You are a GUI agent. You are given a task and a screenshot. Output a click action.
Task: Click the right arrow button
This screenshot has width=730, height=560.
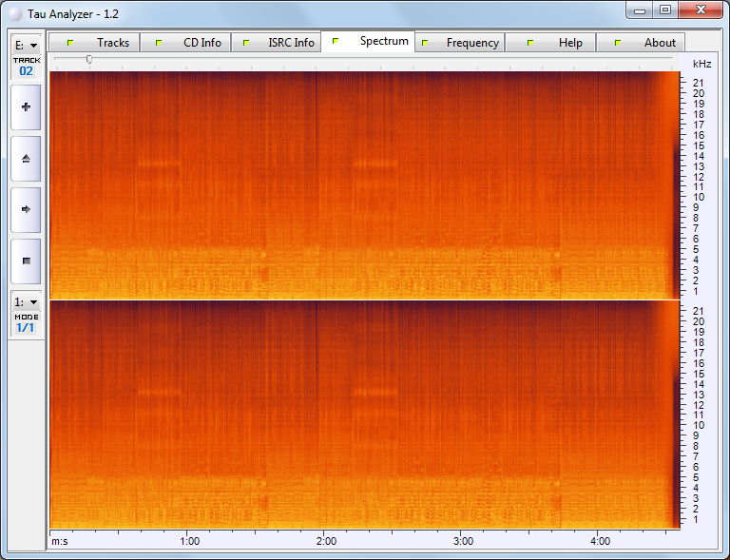point(26,209)
